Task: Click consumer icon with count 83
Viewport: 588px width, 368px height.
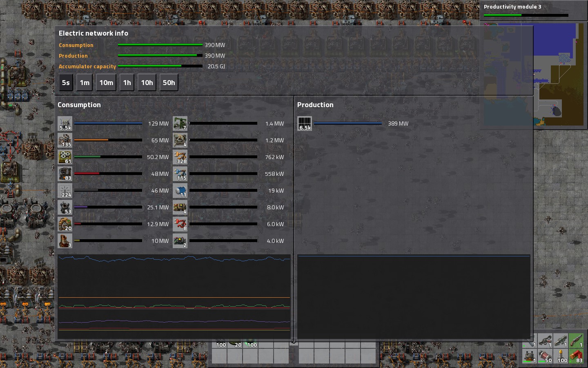Action: coord(65,174)
